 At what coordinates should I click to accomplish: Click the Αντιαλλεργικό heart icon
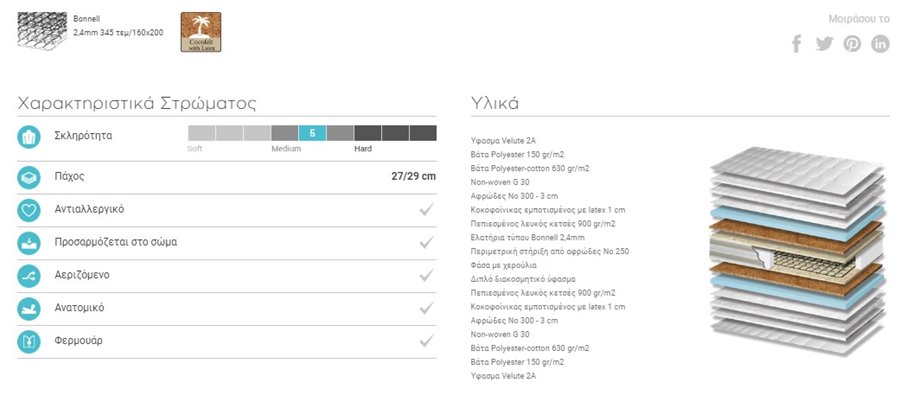click(x=29, y=210)
